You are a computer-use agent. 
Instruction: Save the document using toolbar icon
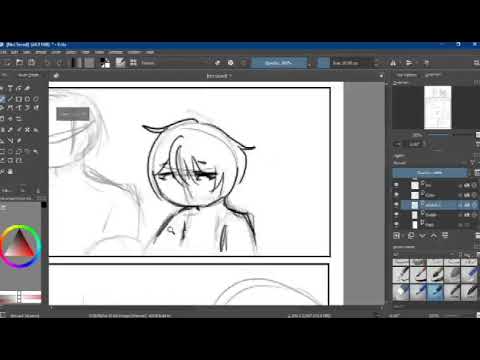(x=32, y=62)
